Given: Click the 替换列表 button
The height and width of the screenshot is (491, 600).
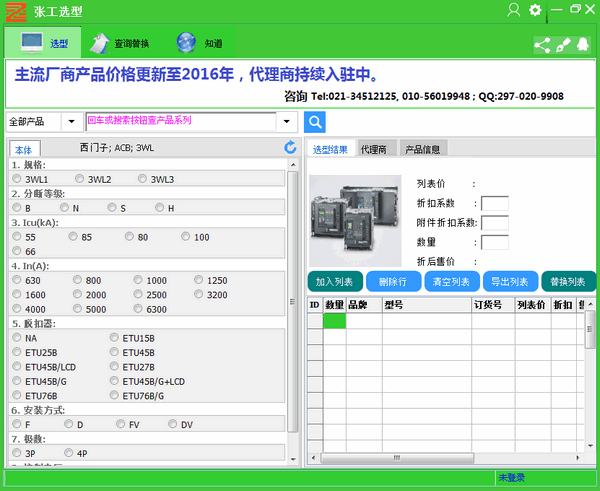Looking at the screenshot, I should point(569,282).
